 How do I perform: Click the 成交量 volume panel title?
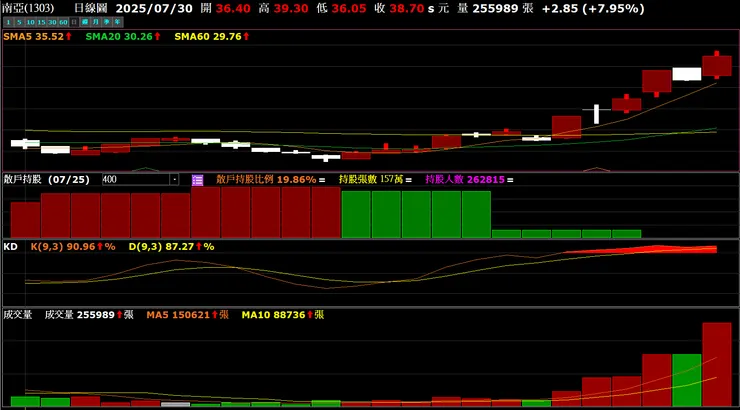pyautogui.click(x=17, y=315)
